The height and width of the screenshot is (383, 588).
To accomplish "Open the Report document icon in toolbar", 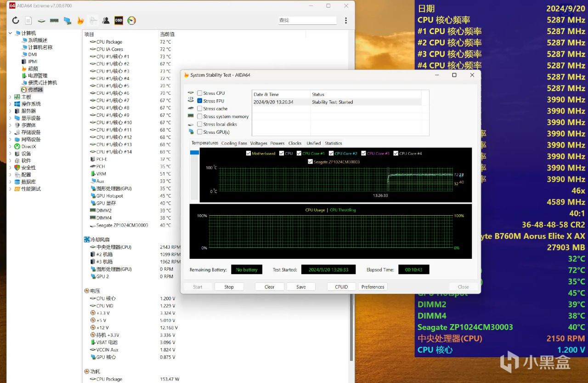I will click(28, 20).
